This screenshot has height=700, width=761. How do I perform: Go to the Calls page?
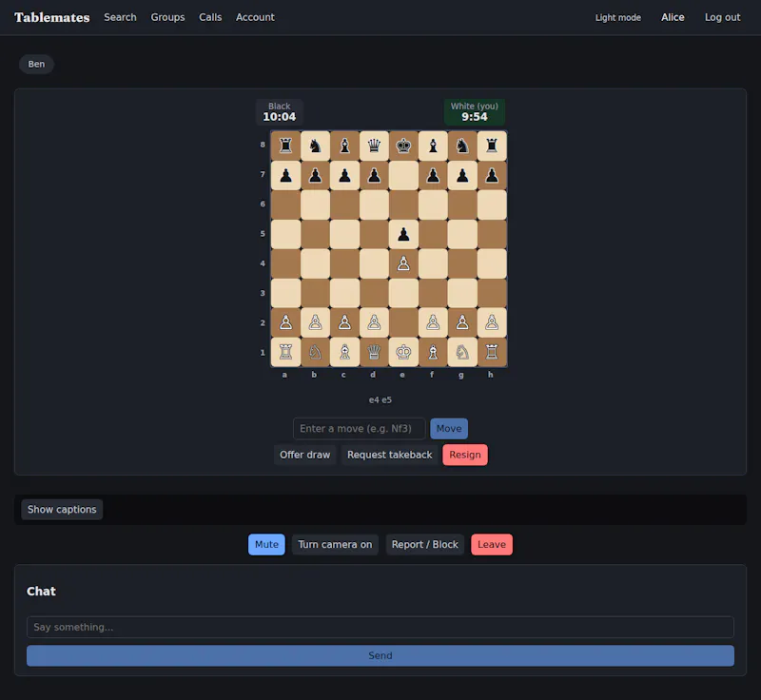pyautogui.click(x=210, y=17)
